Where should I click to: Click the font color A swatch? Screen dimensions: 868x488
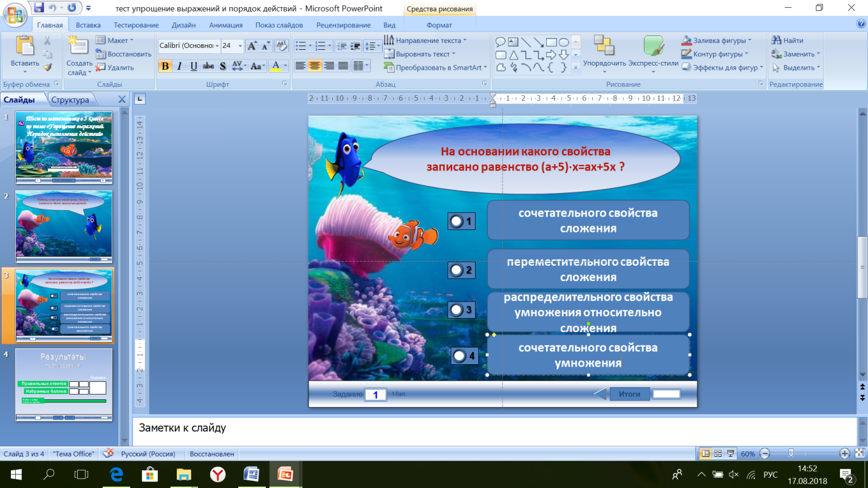coord(276,66)
